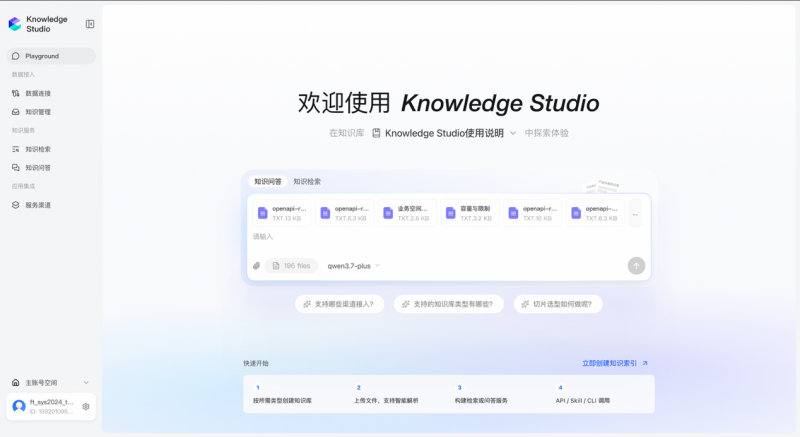The image size is (800, 437).
Task: Select the openapi file card of 8.3 KB
Action: tap(595, 213)
